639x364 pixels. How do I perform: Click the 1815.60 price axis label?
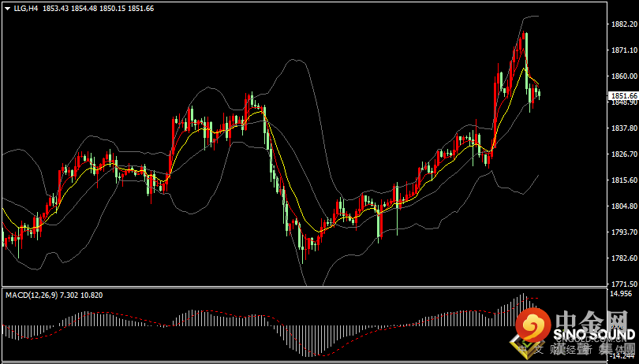point(624,180)
